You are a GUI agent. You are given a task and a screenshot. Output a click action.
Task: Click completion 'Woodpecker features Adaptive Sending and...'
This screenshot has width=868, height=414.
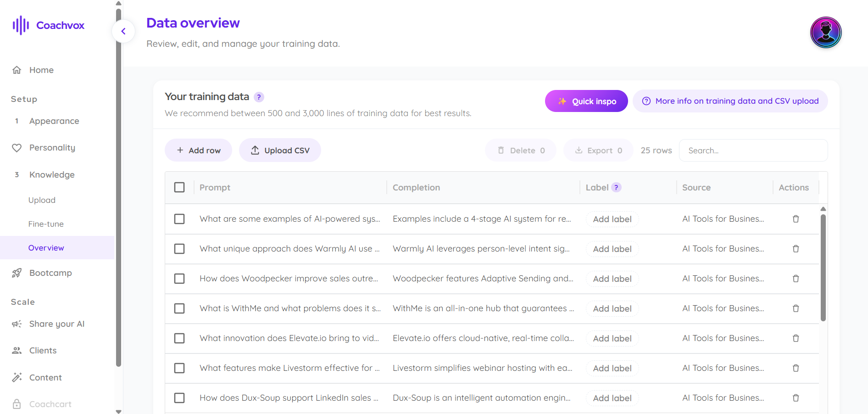pos(483,279)
